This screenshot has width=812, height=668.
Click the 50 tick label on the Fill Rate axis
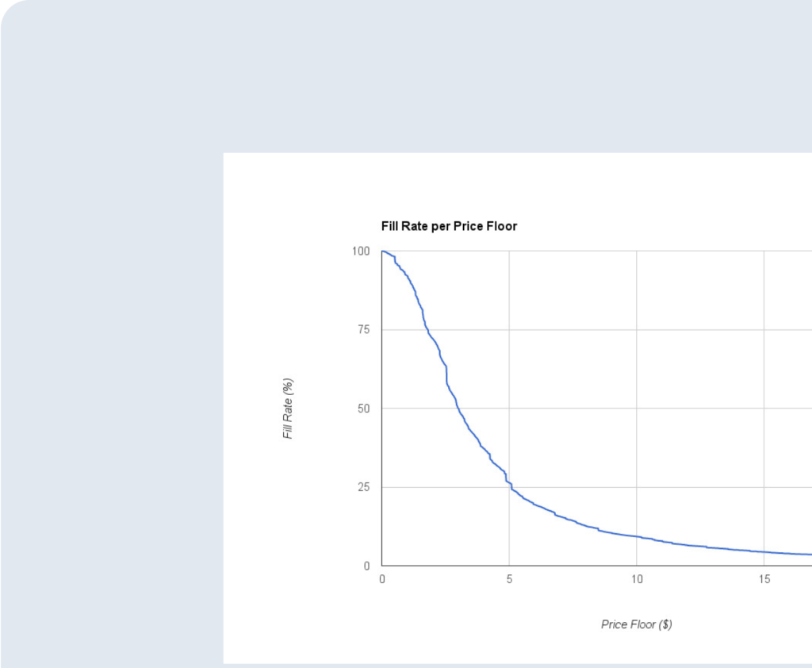click(x=363, y=409)
